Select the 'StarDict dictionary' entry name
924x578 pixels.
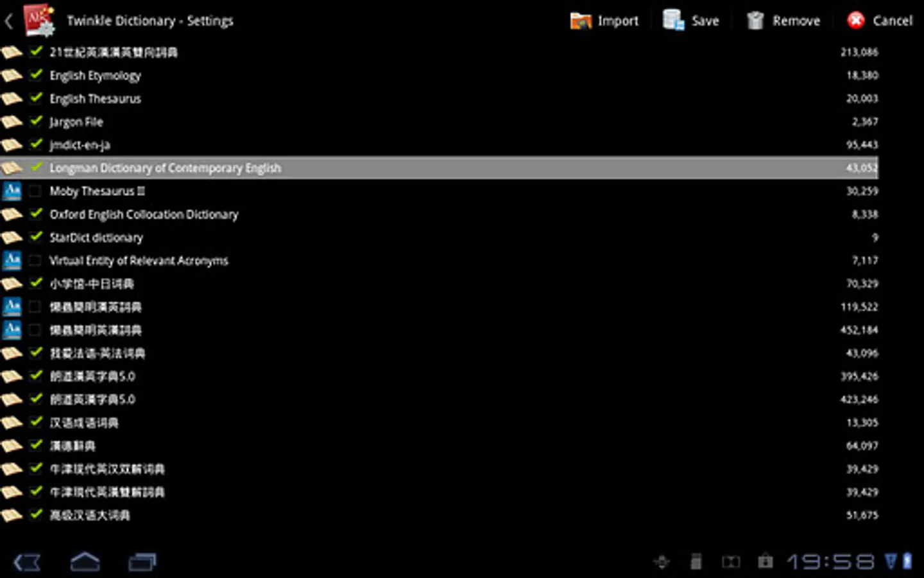pos(96,238)
